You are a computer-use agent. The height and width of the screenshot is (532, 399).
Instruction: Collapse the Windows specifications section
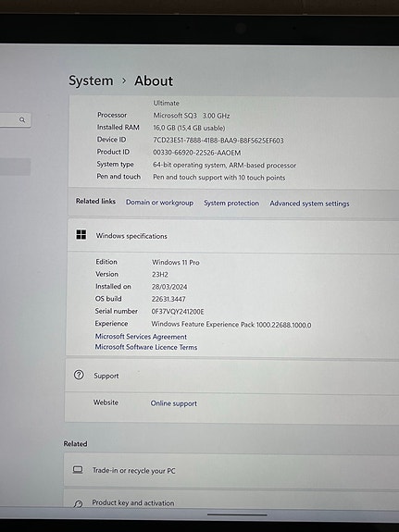coord(233,235)
